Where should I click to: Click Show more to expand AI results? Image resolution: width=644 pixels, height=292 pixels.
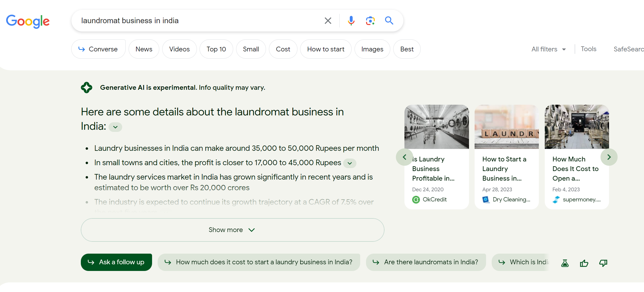point(232,230)
